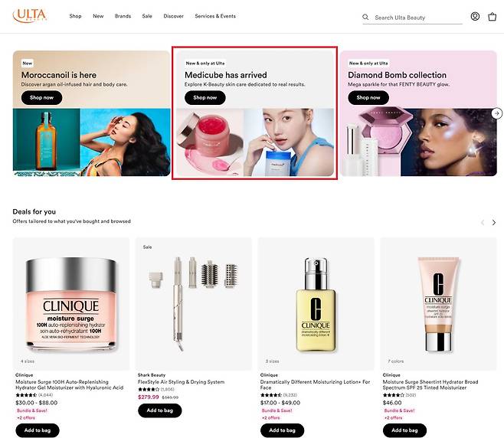
Task: Open Dramatically Different Moisturizing Lotion product link
Action: (315, 384)
